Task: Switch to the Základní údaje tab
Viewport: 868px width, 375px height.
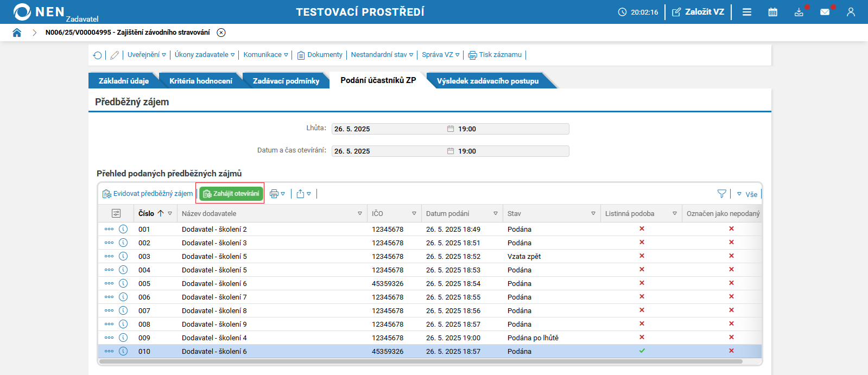Action: pos(124,81)
